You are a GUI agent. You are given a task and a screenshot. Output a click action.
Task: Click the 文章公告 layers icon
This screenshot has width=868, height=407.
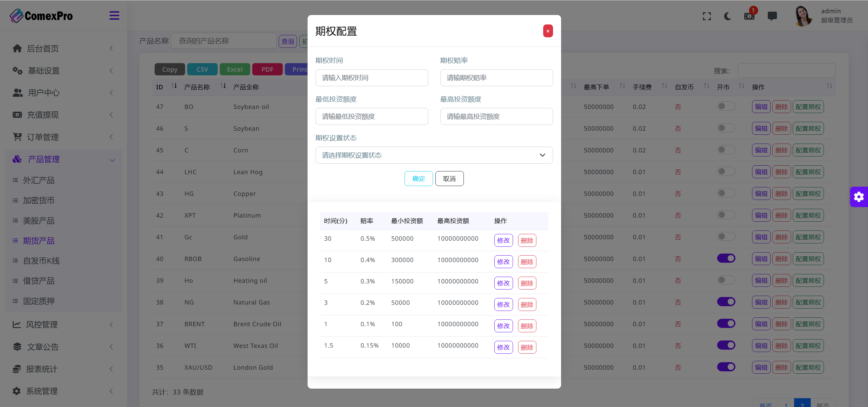[17, 347]
